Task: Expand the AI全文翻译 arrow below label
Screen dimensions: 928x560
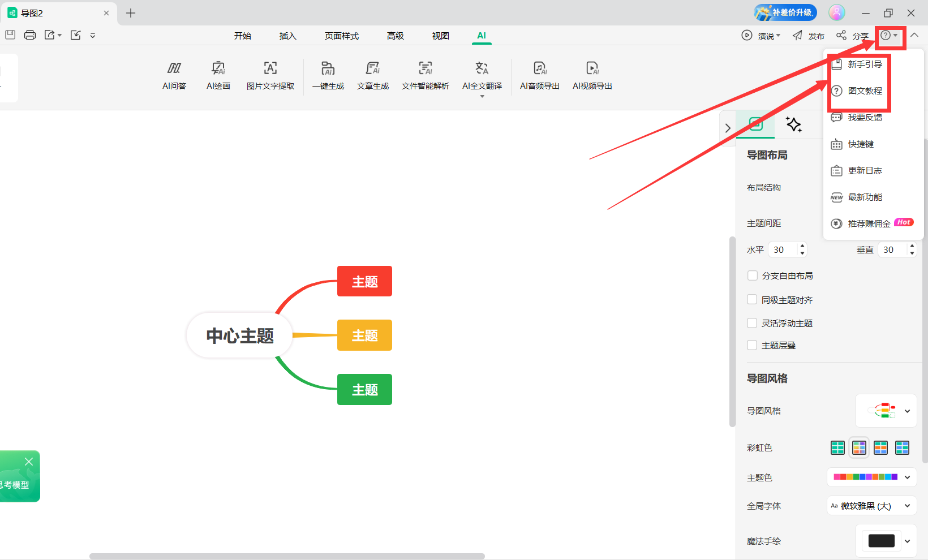Action: point(482,97)
